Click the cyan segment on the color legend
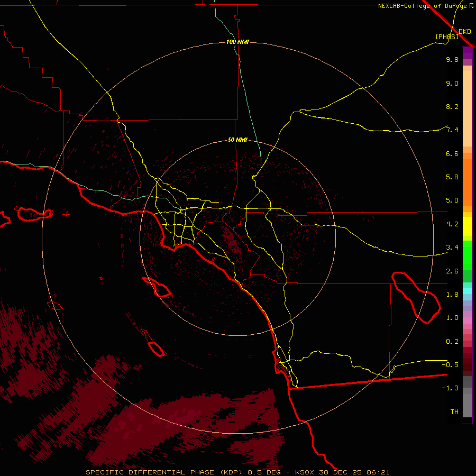Screen dimensions: 476x476 pos(467,290)
